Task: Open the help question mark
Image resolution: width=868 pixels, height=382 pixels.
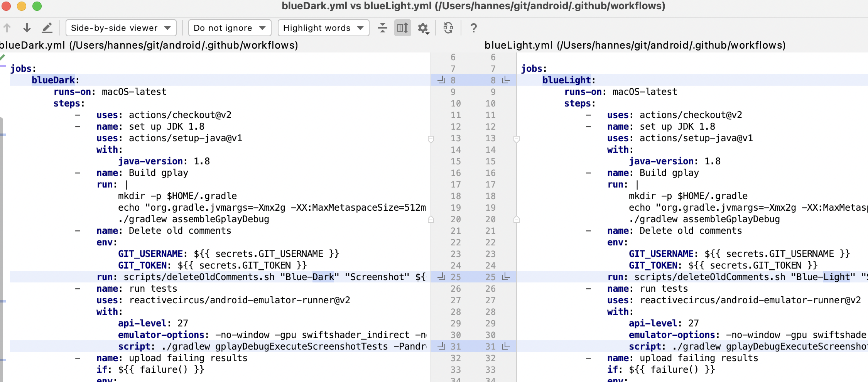Action: [x=474, y=28]
